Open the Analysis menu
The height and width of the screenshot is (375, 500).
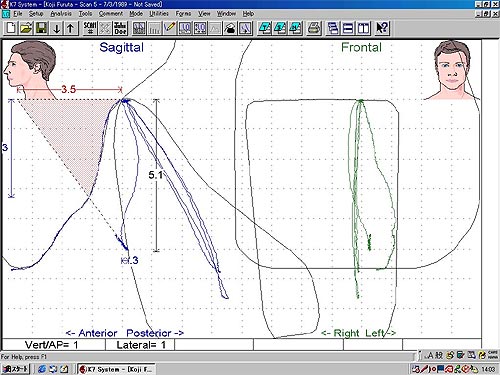61,14
